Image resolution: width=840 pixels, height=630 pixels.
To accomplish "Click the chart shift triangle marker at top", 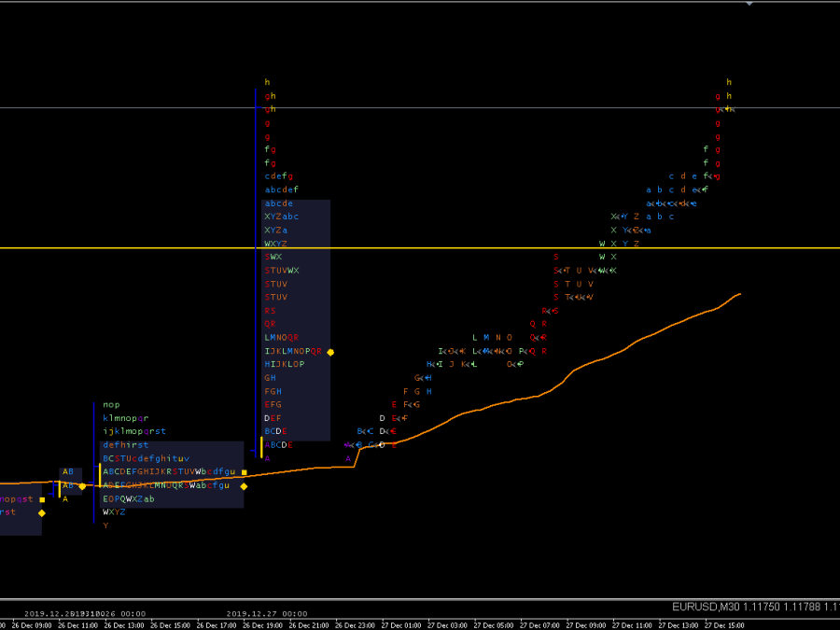I will [749, 4].
